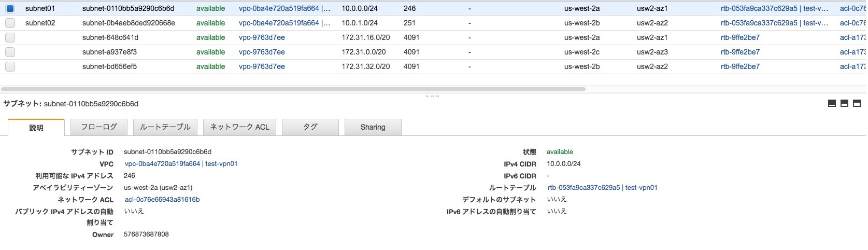Screen dimensions: 868x250
Task: Follow the acl-0c76e66943a81616b network ACL link
Action: [x=162, y=200]
